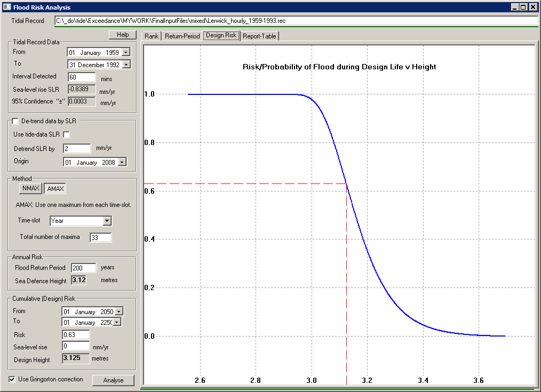Image resolution: width=541 pixels, height=392 pixels.
Task: Click the Detrend SLR by field
Action: [77, 149]
